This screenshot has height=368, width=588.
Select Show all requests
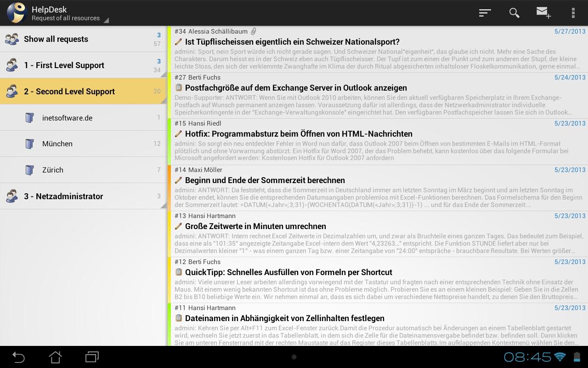(x=83, y=39)
